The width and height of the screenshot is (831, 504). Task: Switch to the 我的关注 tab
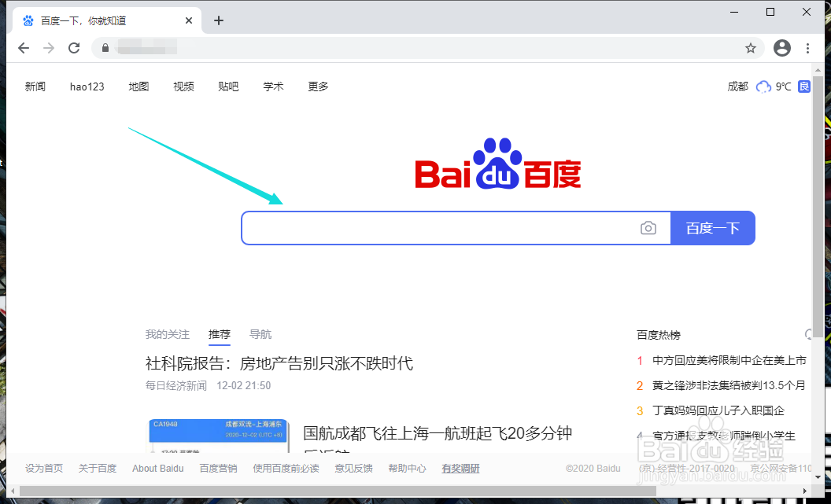(x=167, y=334)
